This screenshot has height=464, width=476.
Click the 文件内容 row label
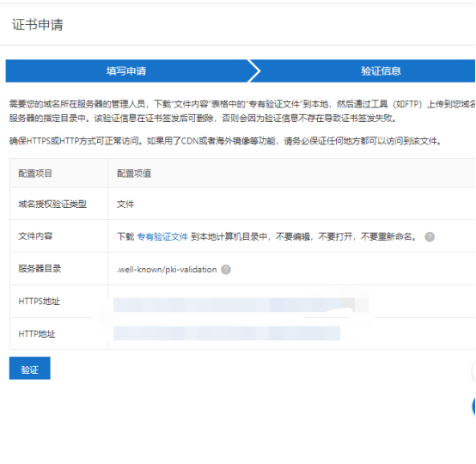[35, 236]
